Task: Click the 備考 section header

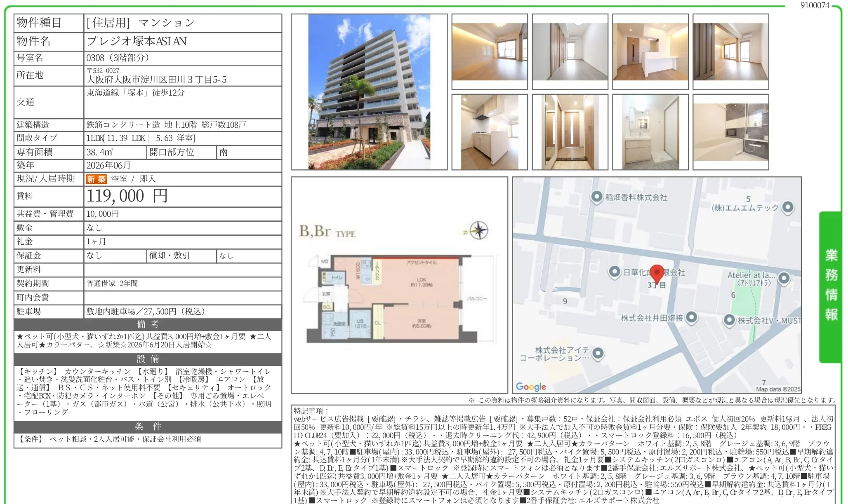Action: coord(148,324)
